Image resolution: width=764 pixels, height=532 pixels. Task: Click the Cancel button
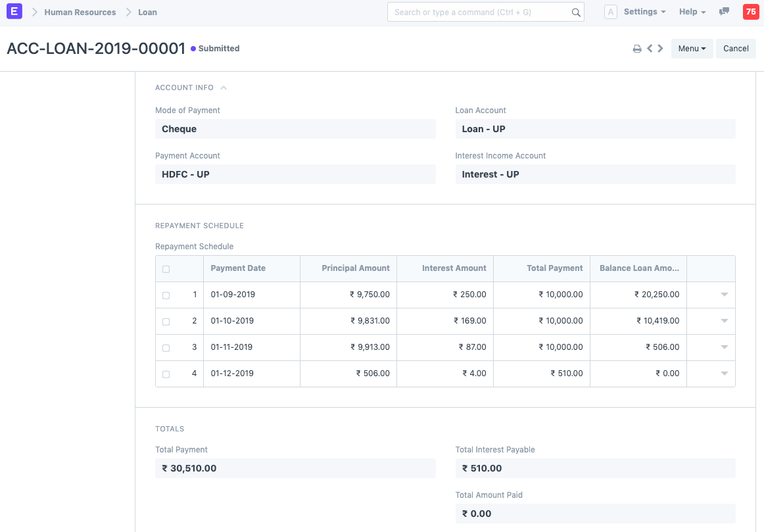click(x=736, y=48)
